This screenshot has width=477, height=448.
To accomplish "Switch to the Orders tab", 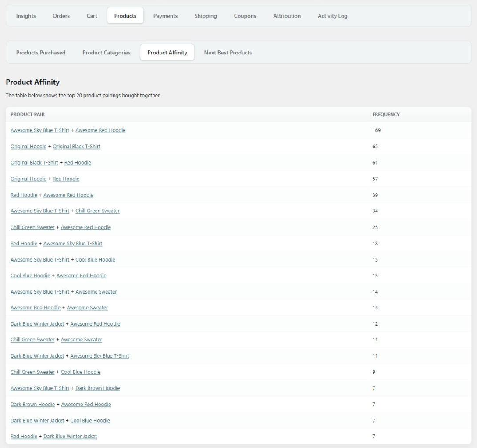I will tap(61, 16).
